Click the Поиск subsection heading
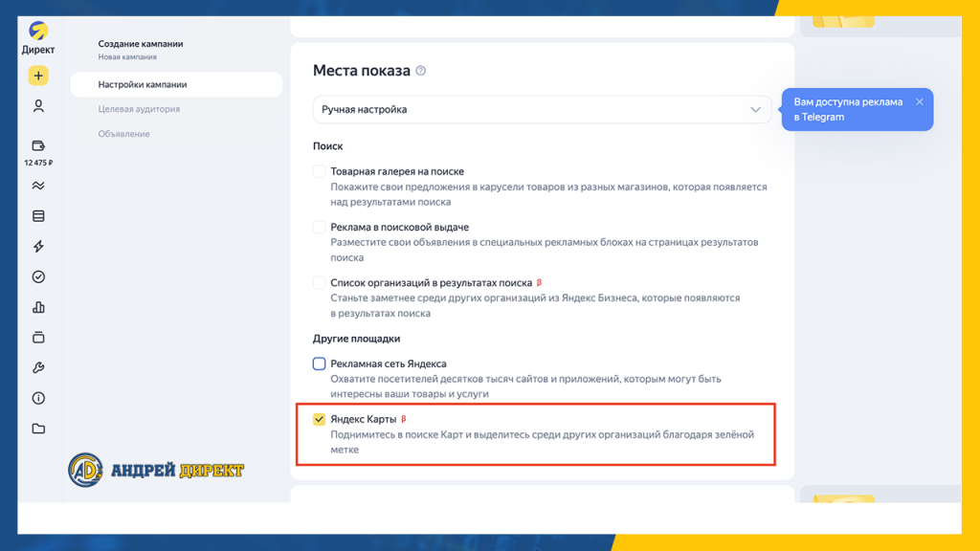This screenshot has height=551, width=980. [x=327, y=146]
